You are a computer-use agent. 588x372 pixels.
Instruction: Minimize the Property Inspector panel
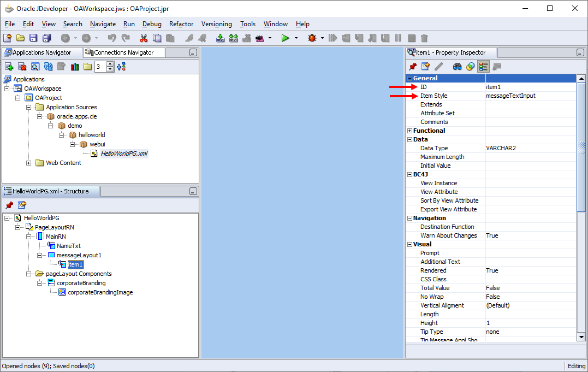coord(580,53)
